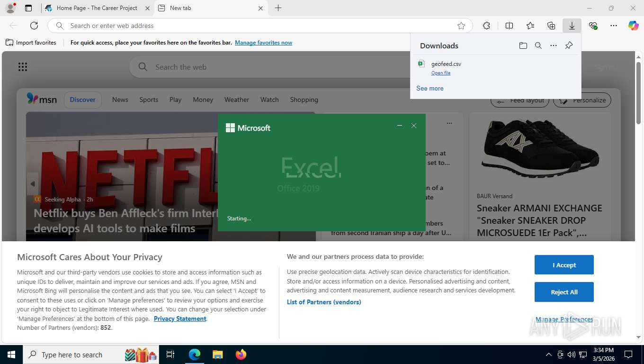644x364 pixels.
Task: Select the Discover tab on MSN
Action: click(x=82, y=100)
